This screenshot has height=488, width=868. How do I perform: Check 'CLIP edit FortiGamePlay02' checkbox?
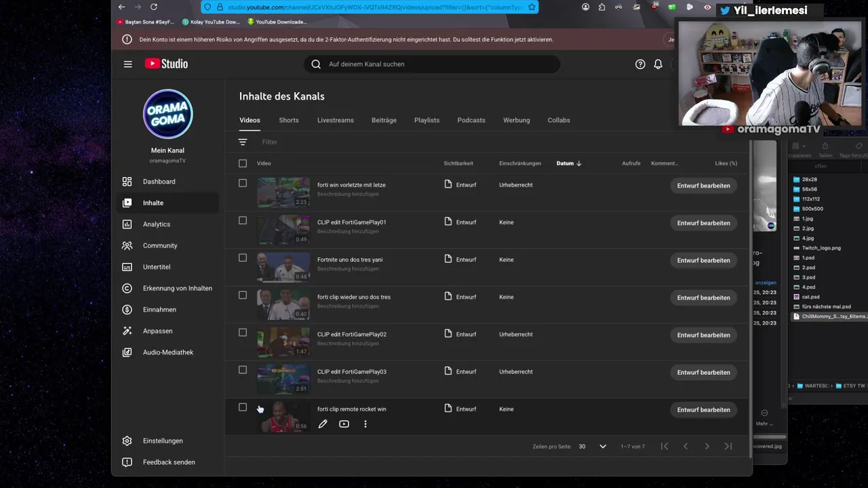pyautogui.click(x=243, y=332)
